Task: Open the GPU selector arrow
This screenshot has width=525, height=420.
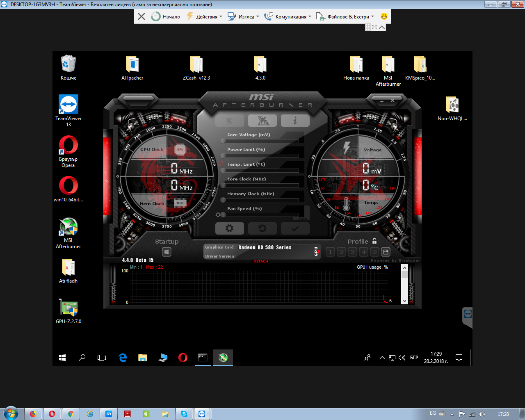Action: [x=319, y=251]
